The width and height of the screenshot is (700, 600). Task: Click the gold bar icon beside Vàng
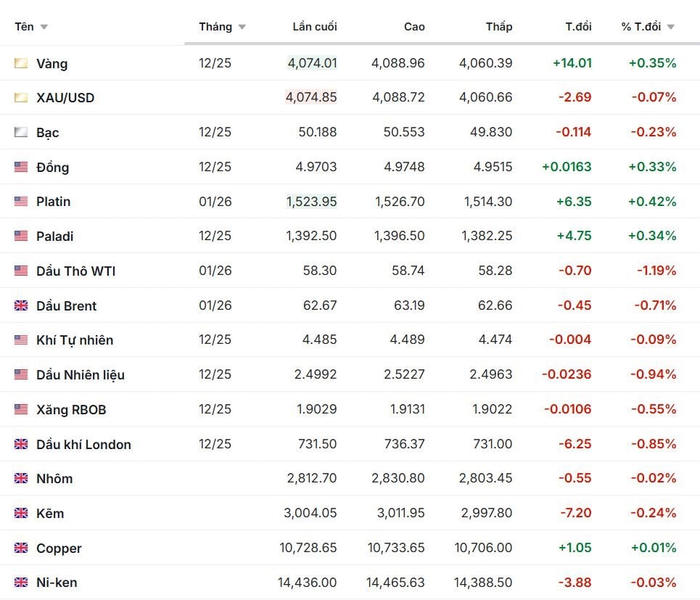21,63
